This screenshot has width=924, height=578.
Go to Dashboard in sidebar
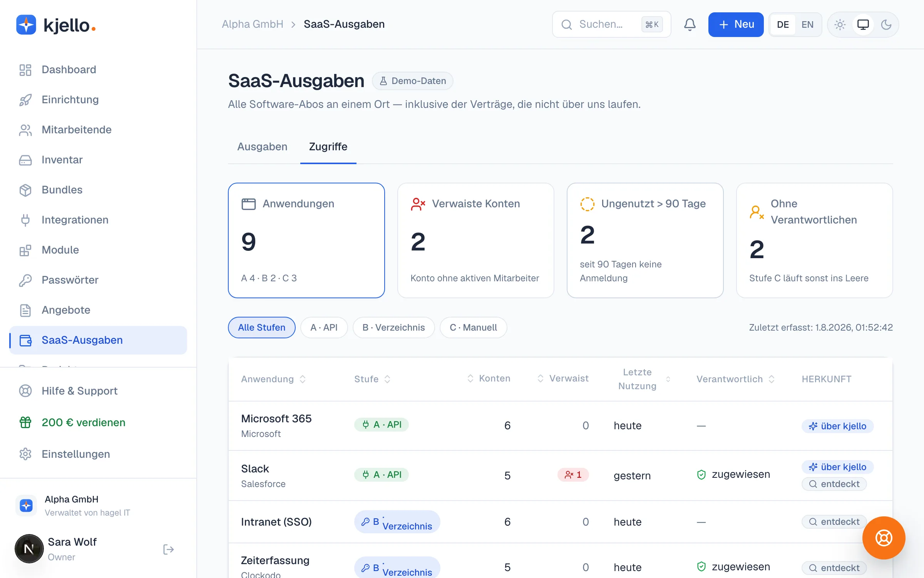(99, 70)
